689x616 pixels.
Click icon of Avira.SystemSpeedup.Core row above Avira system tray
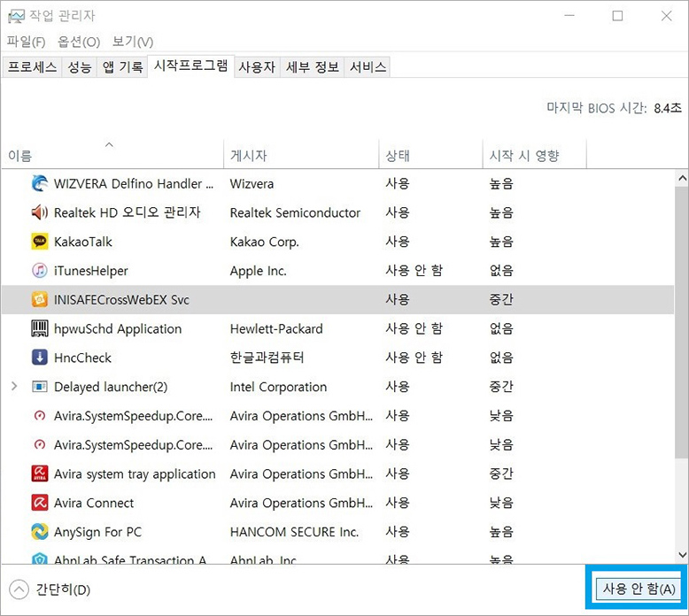point(40,444)
